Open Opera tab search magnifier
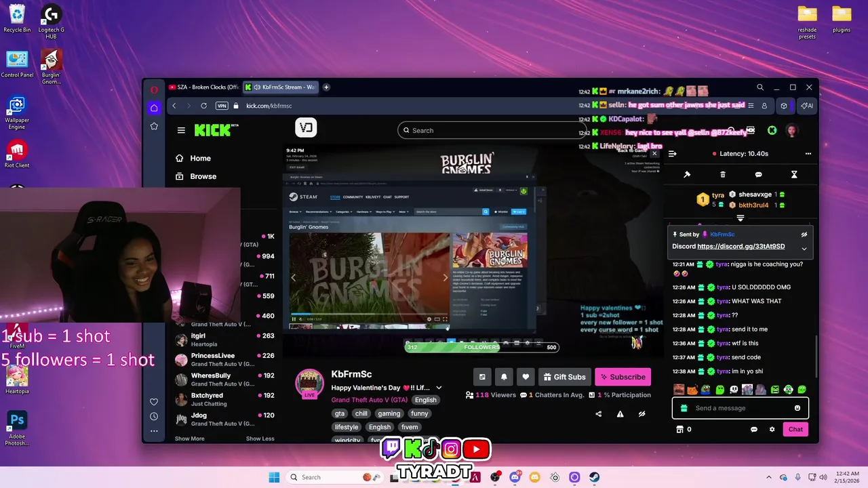868x488 pixels. point(760,87)
